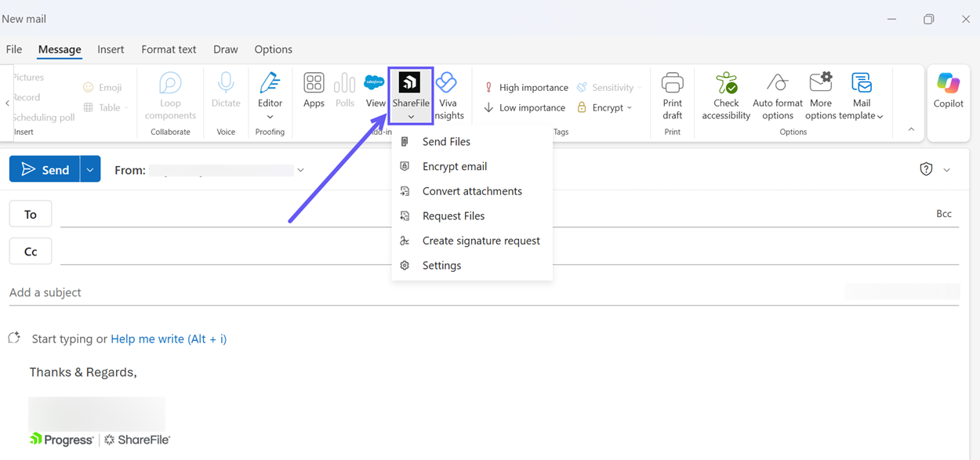980x460 pixels.
Task: Click the shield icon right of From
Action: pos(926,169)
